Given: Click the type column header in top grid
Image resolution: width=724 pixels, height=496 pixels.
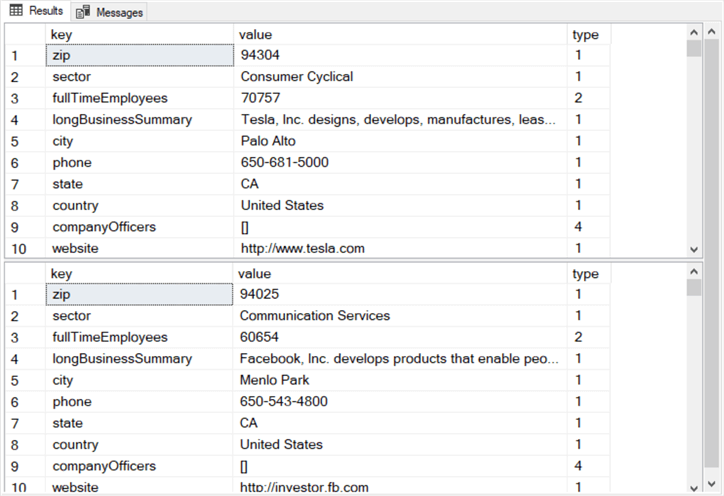Looking at the screenshot, I should click(x=589, y=35).
